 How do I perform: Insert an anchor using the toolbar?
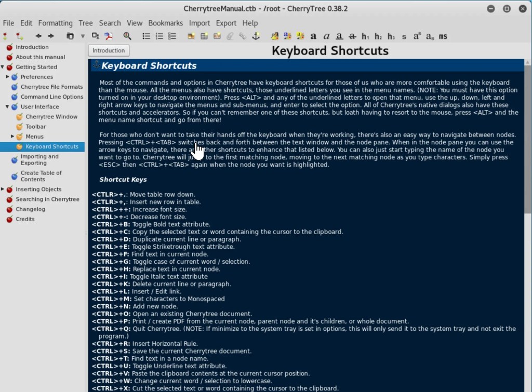pyautogui.click(x=255, y=36)
